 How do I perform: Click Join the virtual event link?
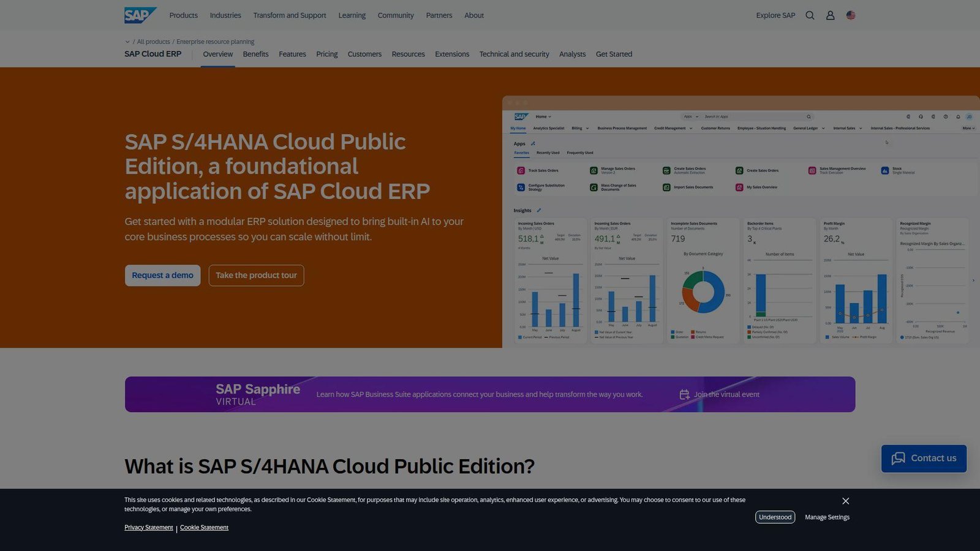(726, 394)
